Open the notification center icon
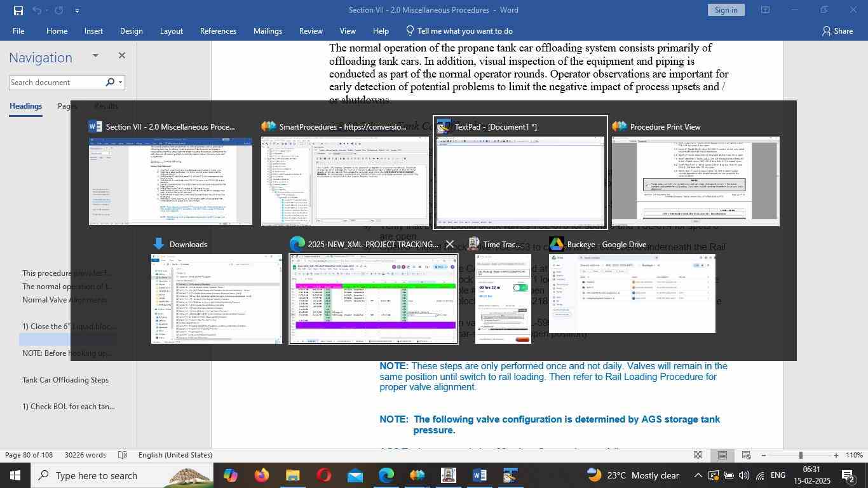 click(848, 475)
